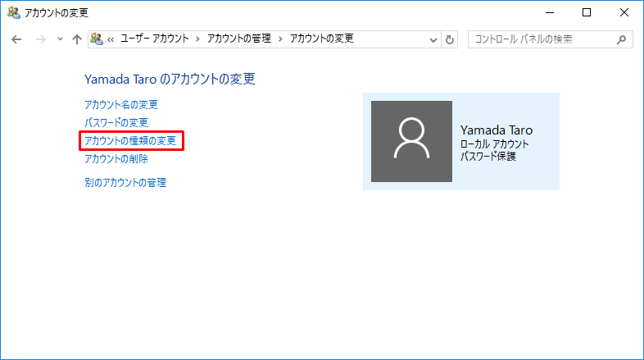Minimize the アカウントの変更 window
This screenshot has height=360, width=644.
click(550, 13)
